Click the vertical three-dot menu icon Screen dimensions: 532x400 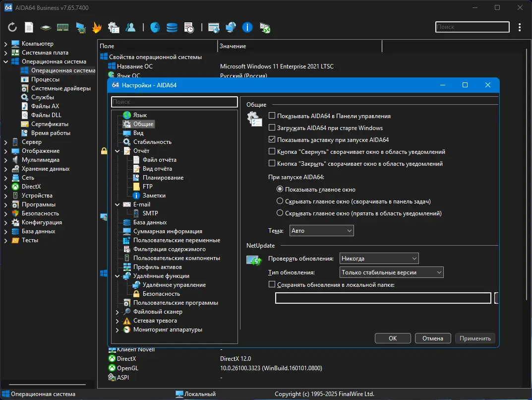click(x=519, y=27)
